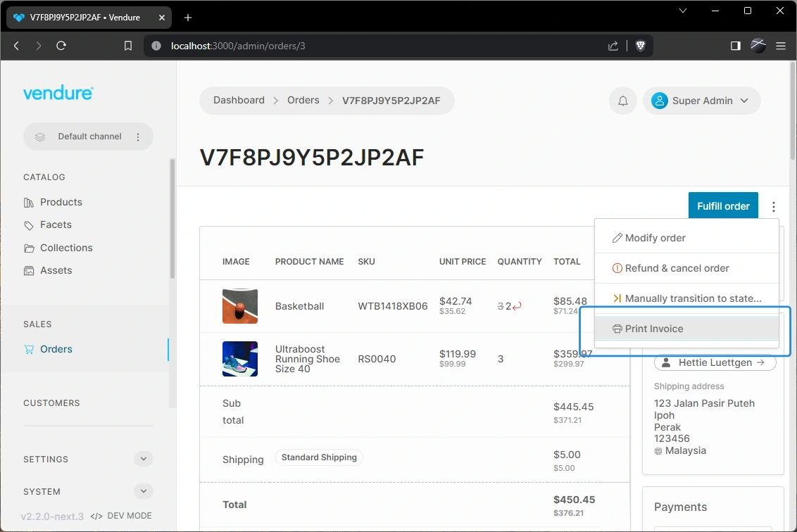Expand the Settings section
The image size is (797, 532).
coord(144,459)
